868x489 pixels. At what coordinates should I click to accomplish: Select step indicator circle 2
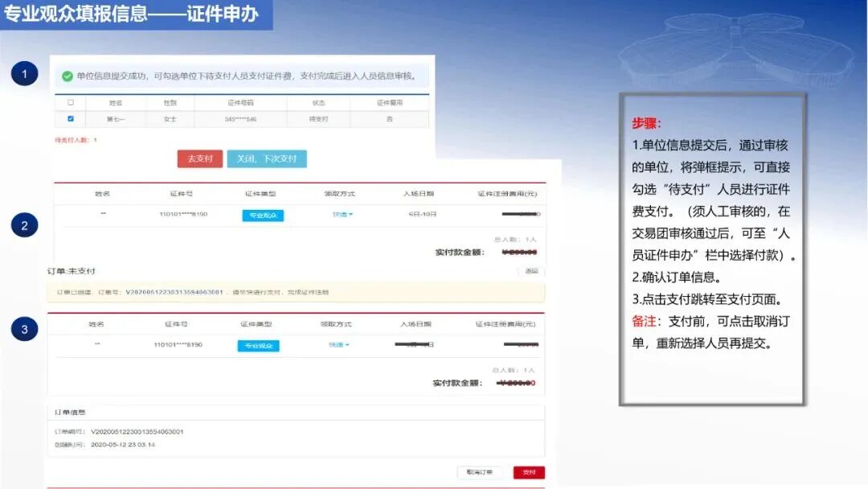click(x=25, y=226)
